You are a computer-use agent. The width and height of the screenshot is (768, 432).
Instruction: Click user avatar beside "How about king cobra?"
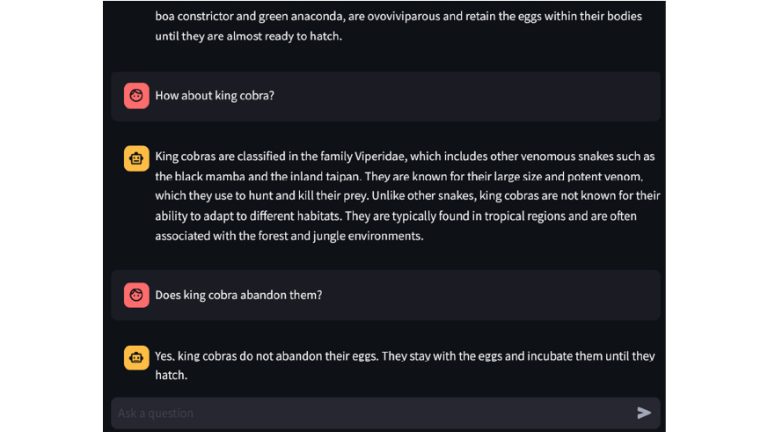(136, 96)
